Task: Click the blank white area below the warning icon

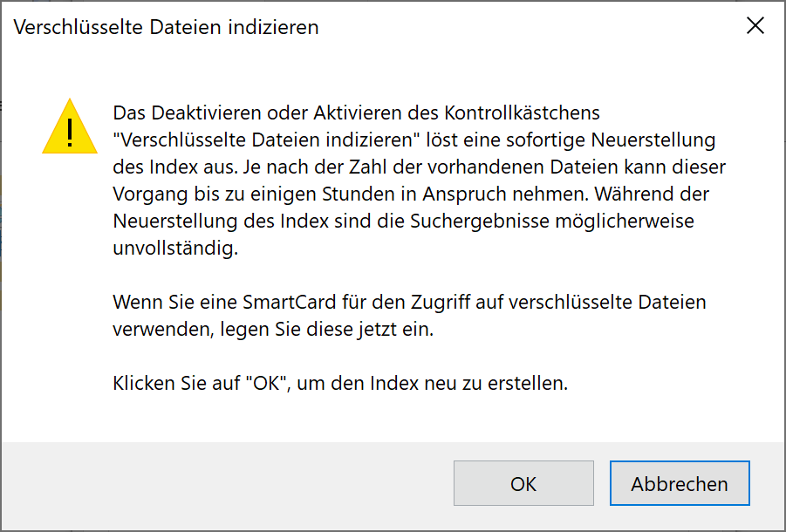Action: 58,301
